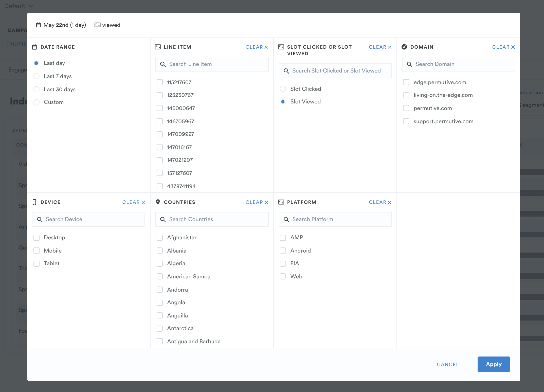Choose the Custom date range option
The width and height of the screenshot is (544, 392).
click(37, 102)
